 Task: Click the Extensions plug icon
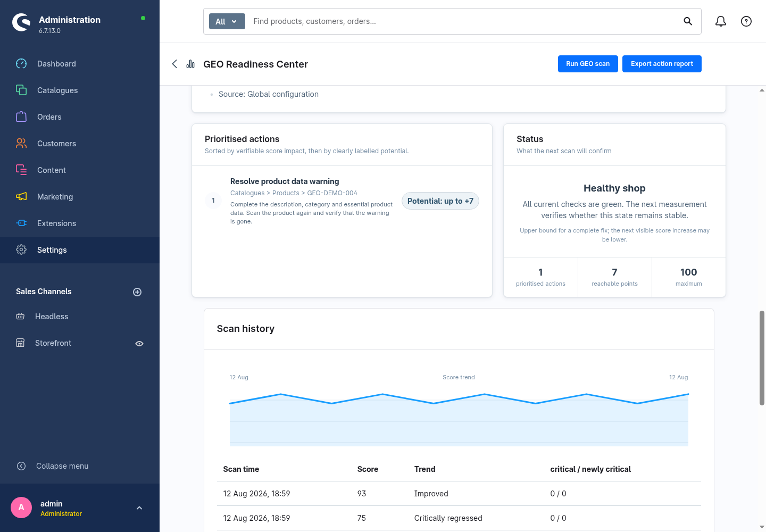pyautogui.click(x=21, y=223)
